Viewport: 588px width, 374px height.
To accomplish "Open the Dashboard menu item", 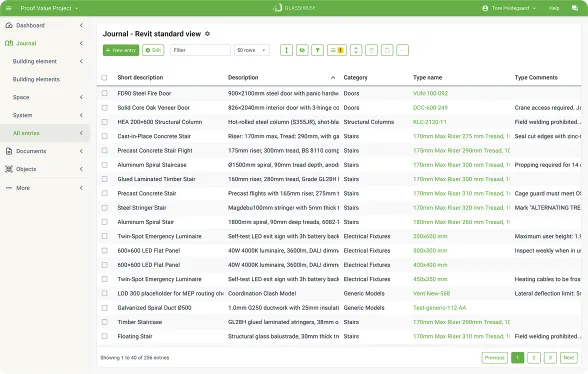I will point(30,25).
